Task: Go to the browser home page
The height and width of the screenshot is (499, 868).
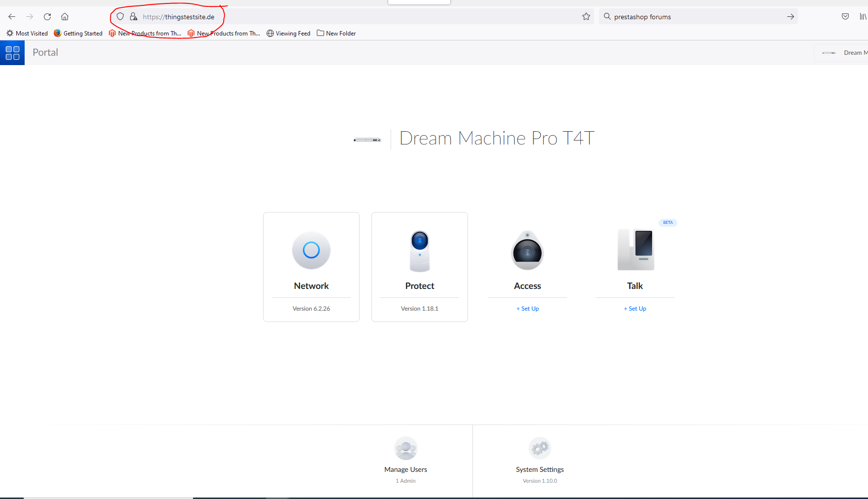Action: click(65, 17)
